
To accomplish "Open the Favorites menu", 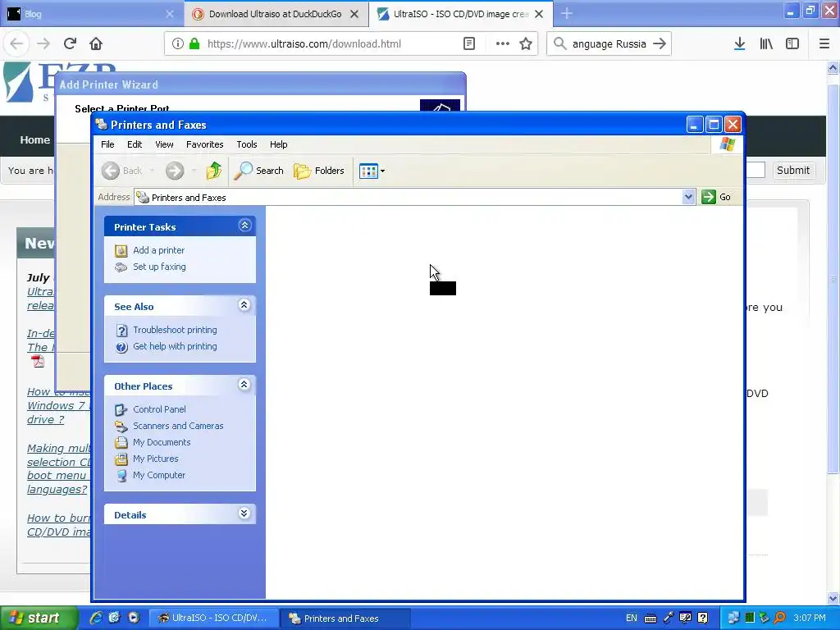I will (204, 144).
